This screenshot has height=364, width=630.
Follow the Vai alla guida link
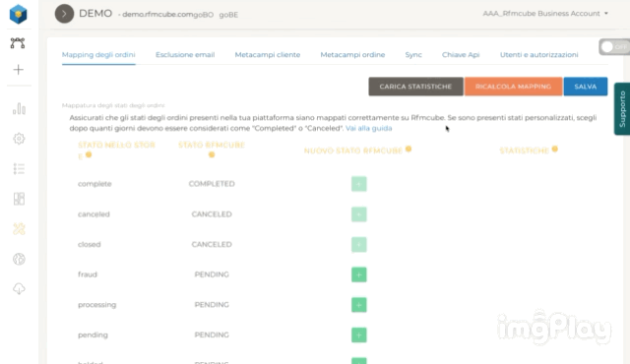[368, 128]
